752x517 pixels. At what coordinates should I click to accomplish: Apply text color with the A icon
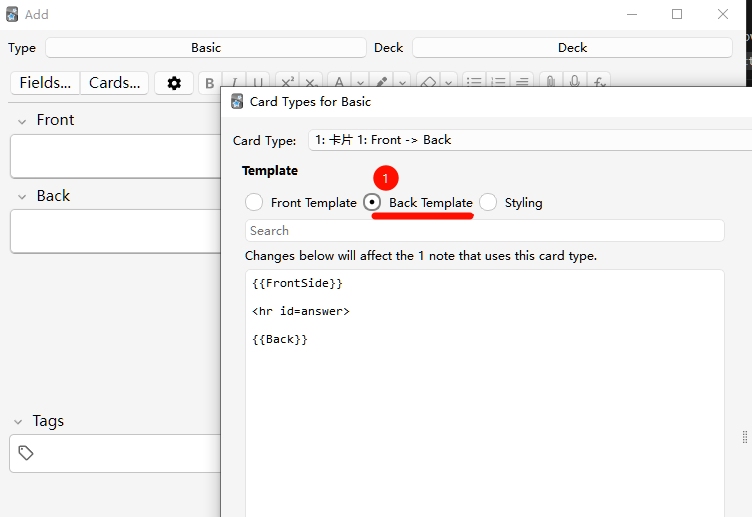click(x=339, y=81)
